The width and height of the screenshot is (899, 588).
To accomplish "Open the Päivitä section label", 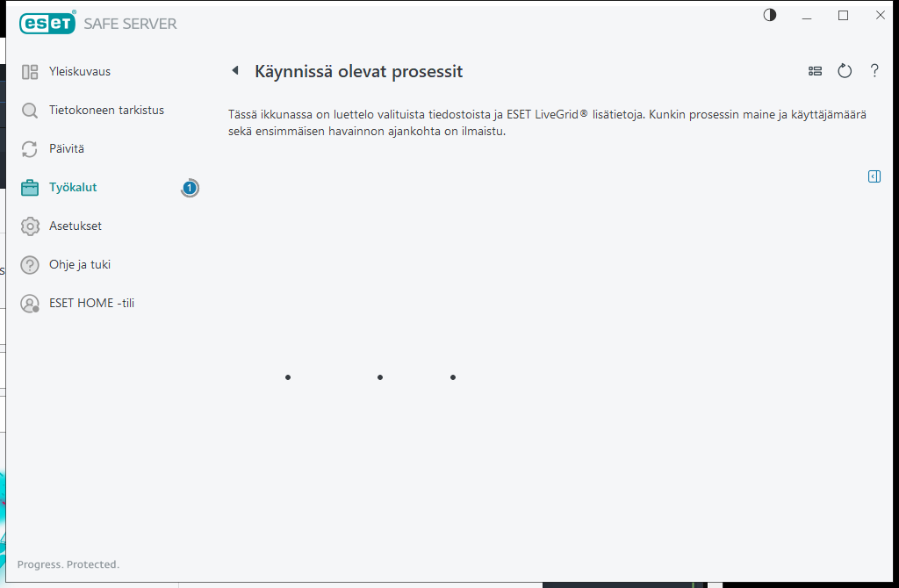I will coord(67,148).
